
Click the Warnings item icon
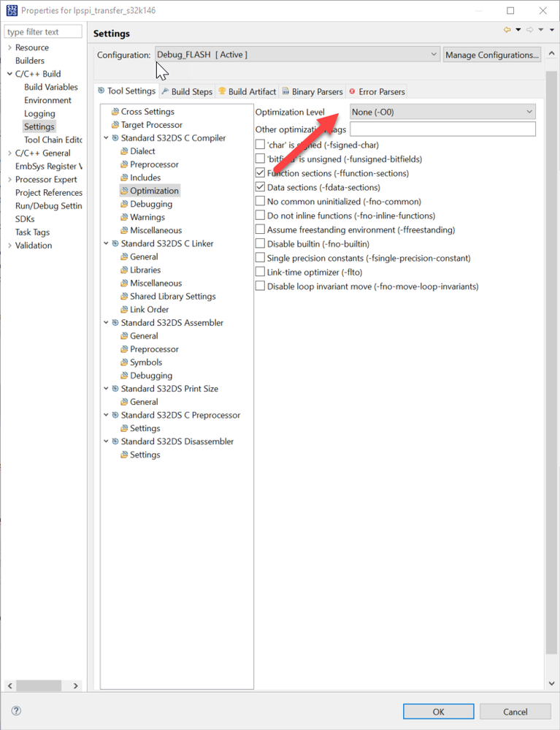coord(124,217)
